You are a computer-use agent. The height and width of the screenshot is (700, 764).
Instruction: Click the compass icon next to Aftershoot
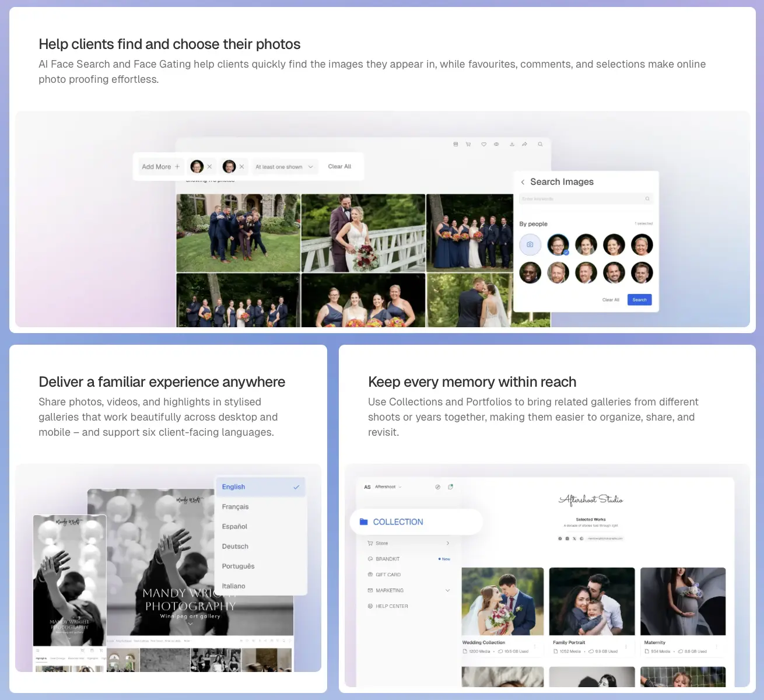[x=437, y=487]
